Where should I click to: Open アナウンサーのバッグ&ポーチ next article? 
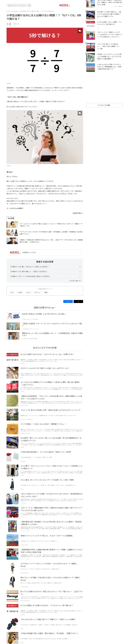[x=45, y=233]
